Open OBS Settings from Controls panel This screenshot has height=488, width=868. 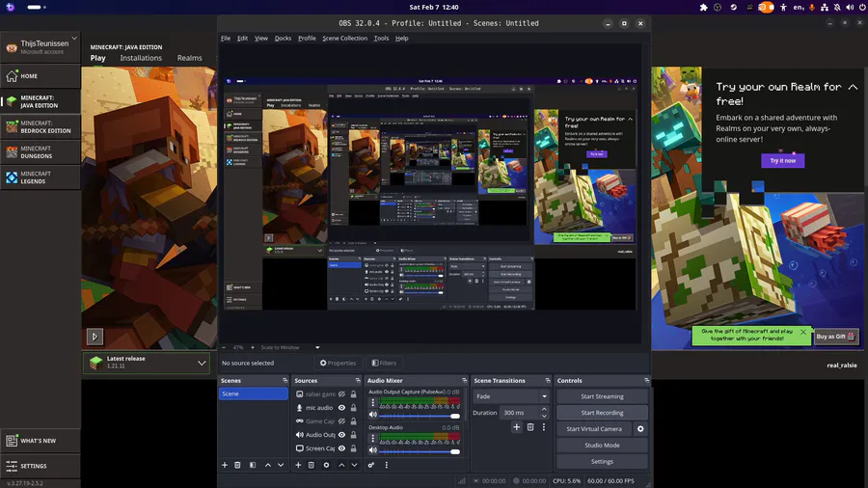(x=602, y=461)
